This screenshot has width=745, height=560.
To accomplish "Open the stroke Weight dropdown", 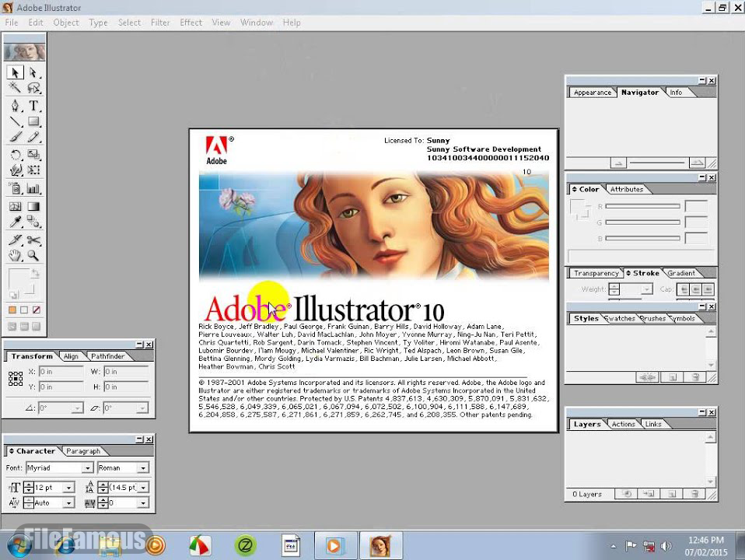I will point(647,289).
